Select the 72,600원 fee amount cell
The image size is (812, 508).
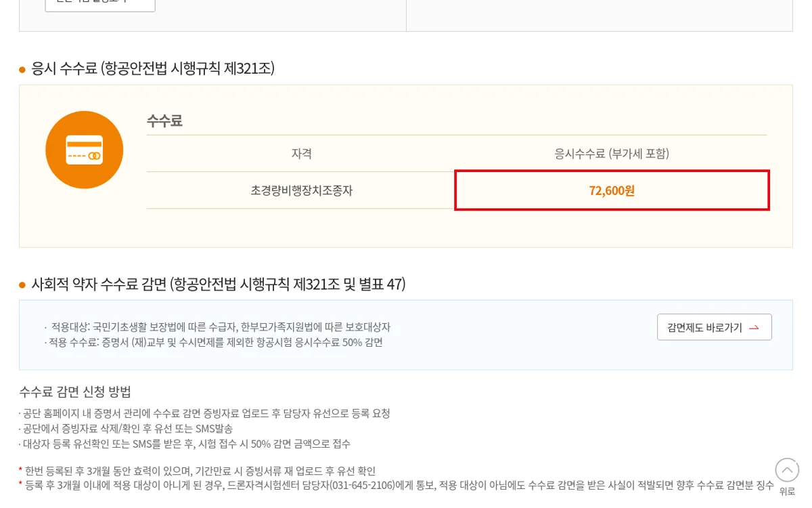pos(612,190)
